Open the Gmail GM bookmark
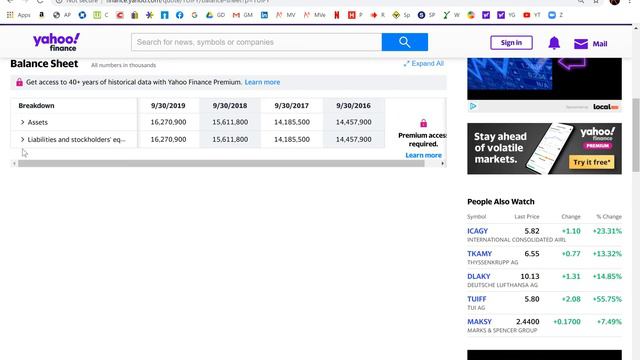640x360 pixels. 242,15
